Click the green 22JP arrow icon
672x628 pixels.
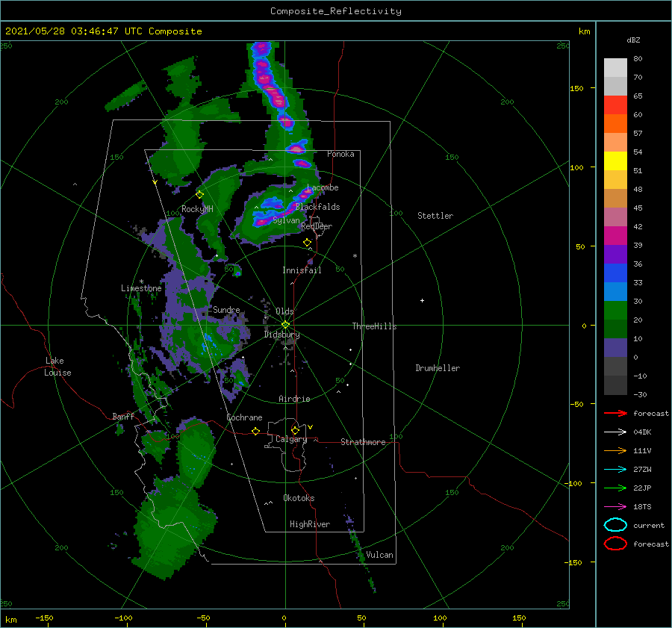point(615,488)
